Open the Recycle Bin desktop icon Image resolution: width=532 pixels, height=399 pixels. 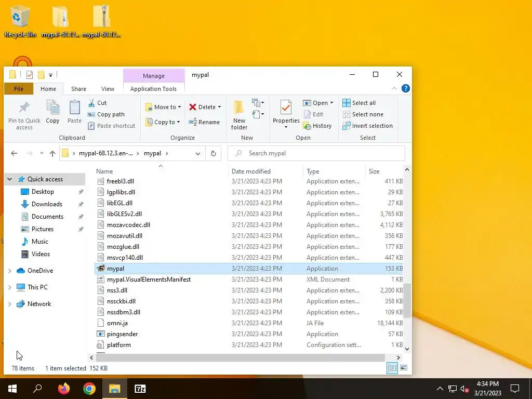(x=20, y=21)
